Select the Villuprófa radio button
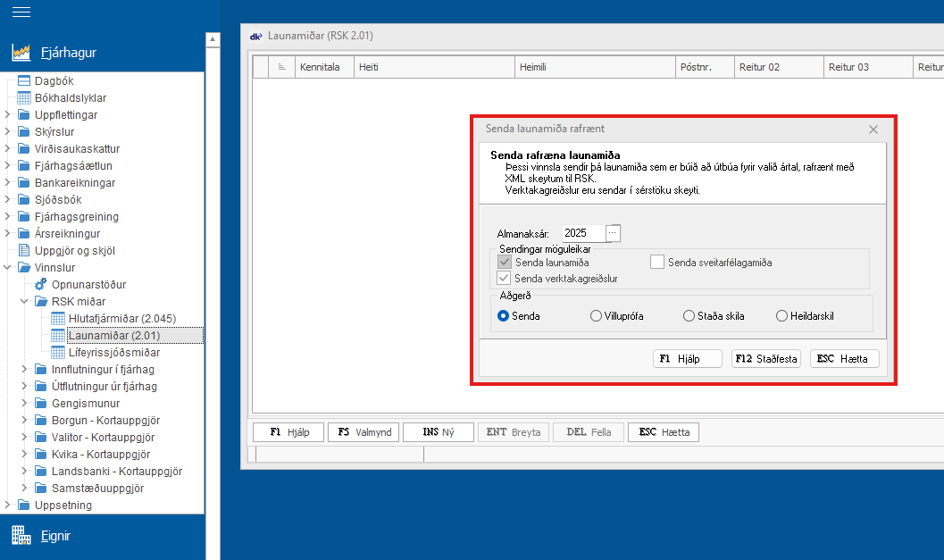Viewport: 944px width, 560px height. (596, 315)
